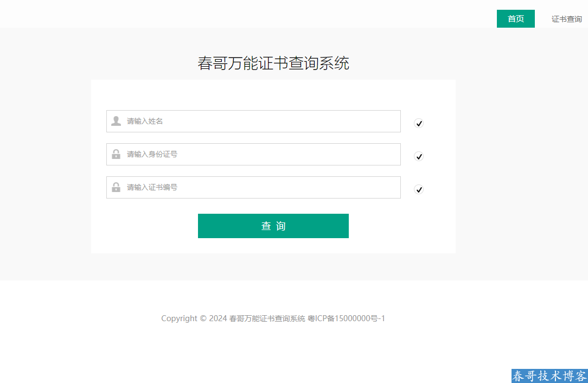Open the 首页 navigation tab
Image resolution: width=588 pixels, height=383 pixels.
pos(515,19)
